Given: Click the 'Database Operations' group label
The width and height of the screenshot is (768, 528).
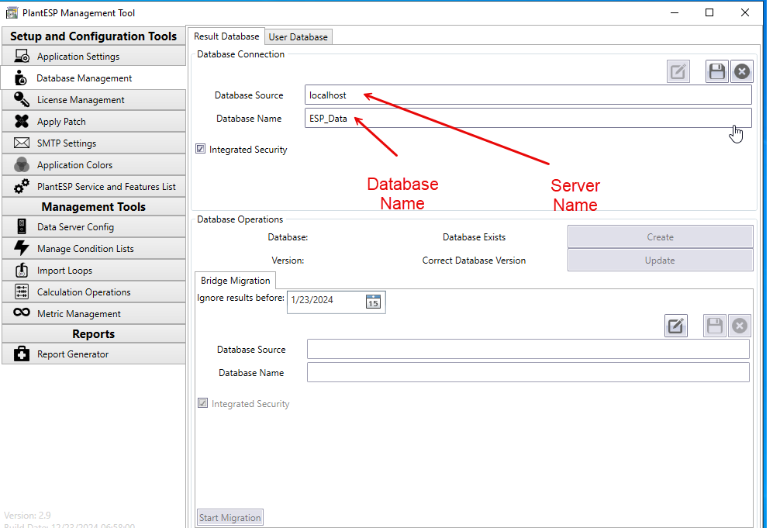Looking at the screenshot, I should [240, 219].
